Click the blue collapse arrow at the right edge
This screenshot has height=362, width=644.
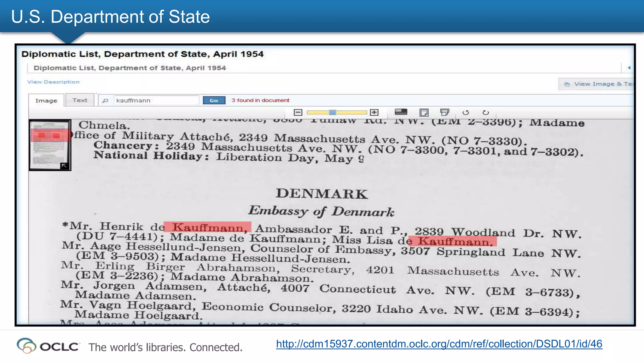click(629, 68)
